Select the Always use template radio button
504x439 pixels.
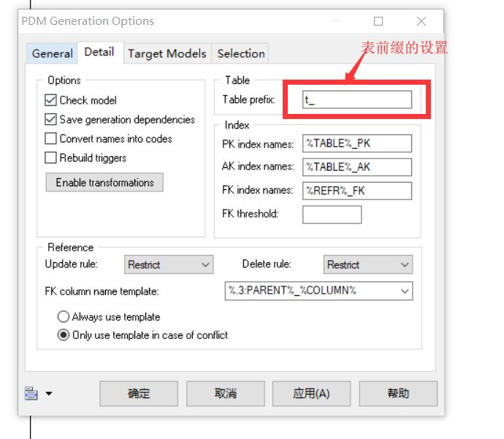(64, 316)
